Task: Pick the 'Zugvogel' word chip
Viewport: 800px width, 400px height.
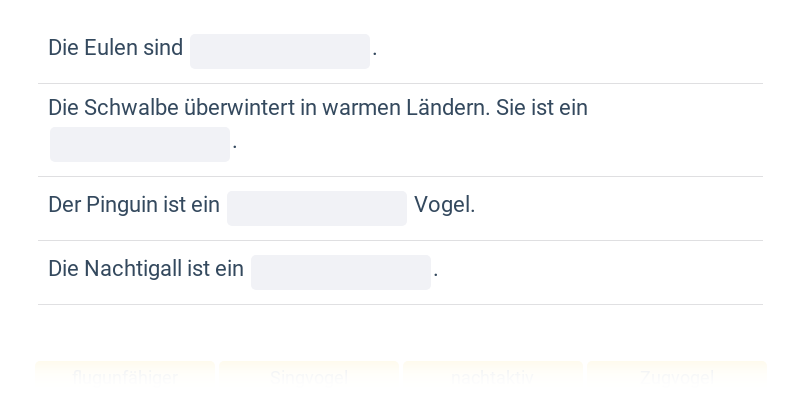Action: [x=677, y=378]
